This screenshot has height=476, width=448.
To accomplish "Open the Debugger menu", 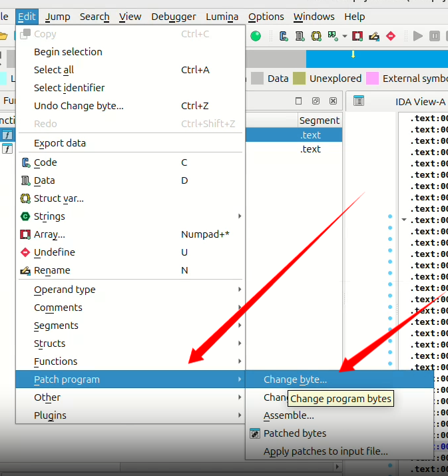I will click(x=174, y=17).
